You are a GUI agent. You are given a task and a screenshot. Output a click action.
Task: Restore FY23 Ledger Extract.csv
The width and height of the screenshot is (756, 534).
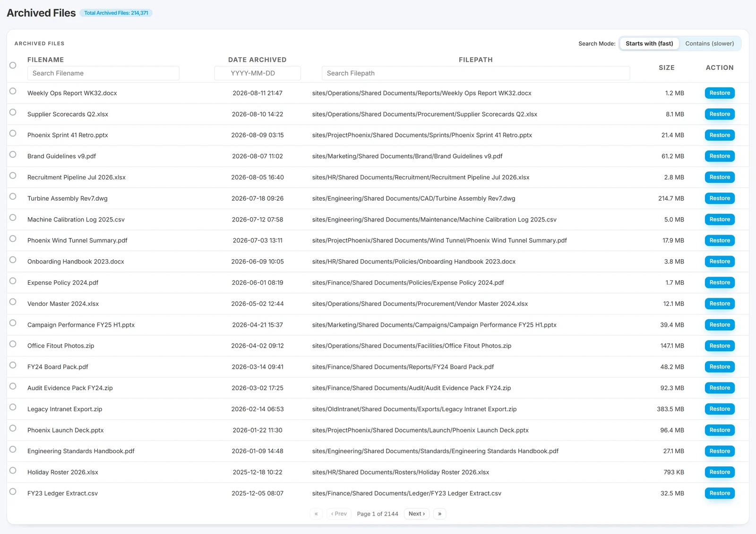[720, 493]
